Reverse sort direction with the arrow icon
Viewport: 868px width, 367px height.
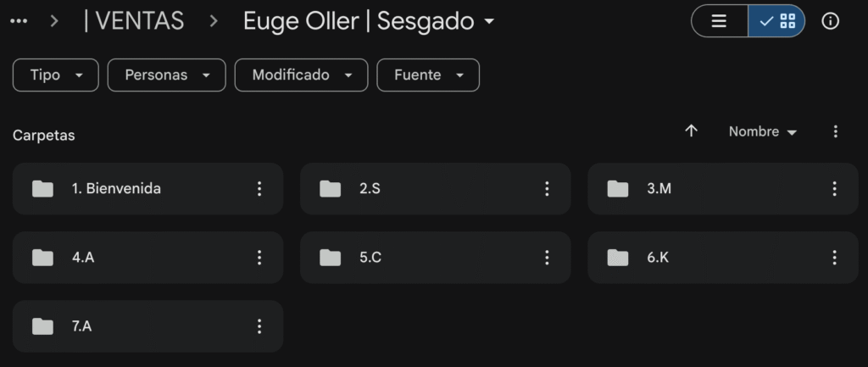691,131
